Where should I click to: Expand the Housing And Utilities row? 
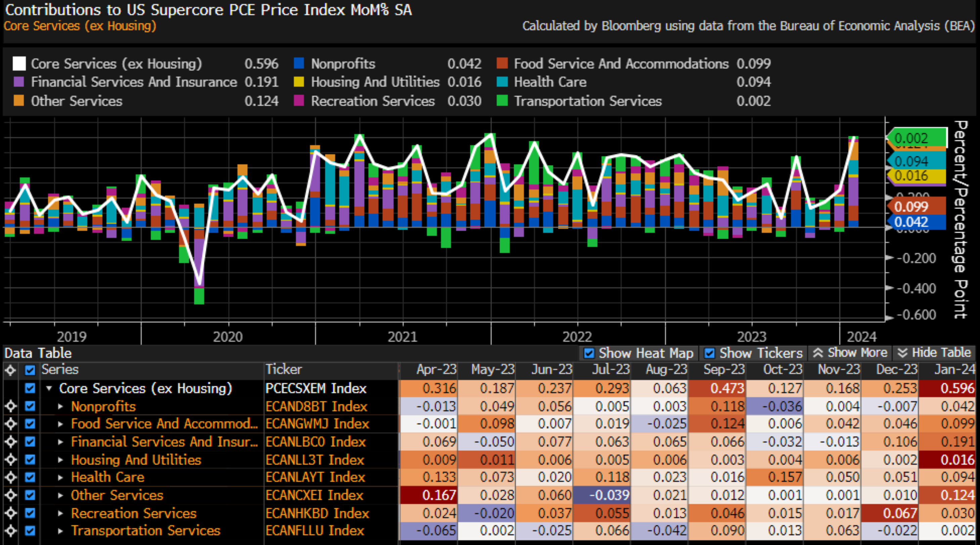pos(60,460)
